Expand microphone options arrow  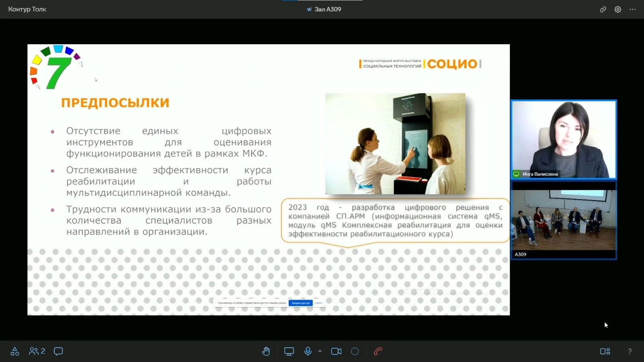point(320,351)
